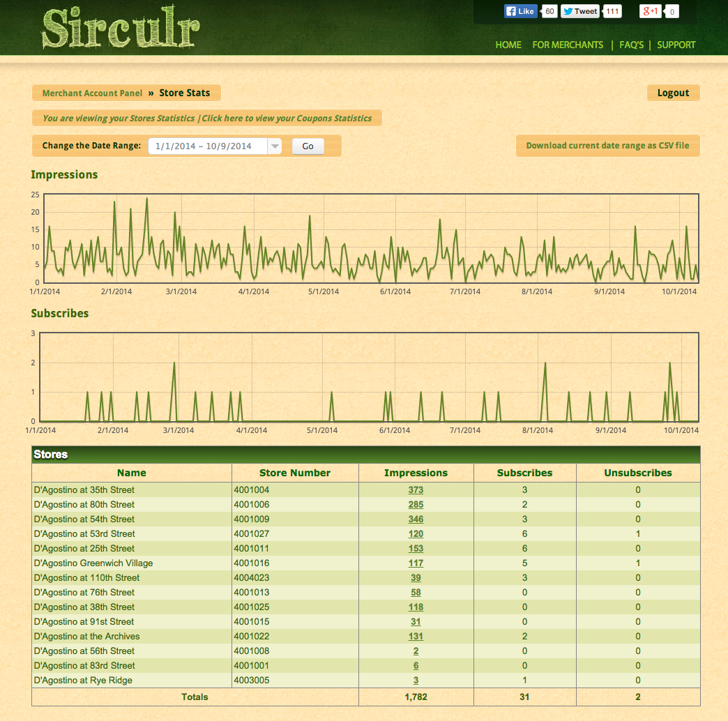The width and height of the screenshot is (728, 721).
Task: Click link to view Coupons Statistics
Action: point(287,118)
